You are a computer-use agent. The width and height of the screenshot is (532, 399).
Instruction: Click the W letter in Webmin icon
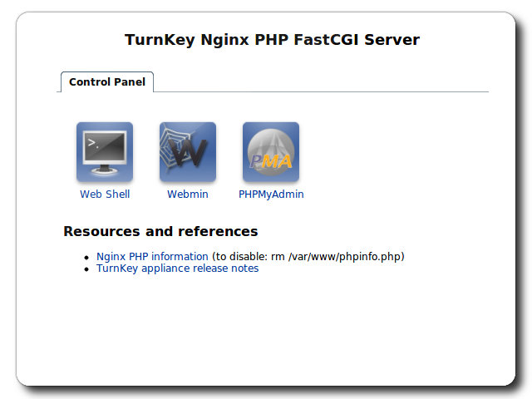(x=189, y=155)
